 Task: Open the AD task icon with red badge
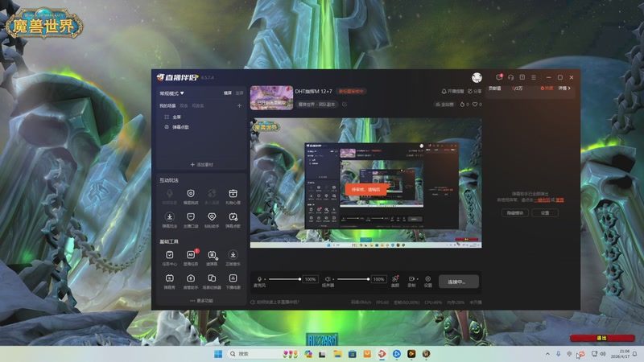[x=191, y=255]
